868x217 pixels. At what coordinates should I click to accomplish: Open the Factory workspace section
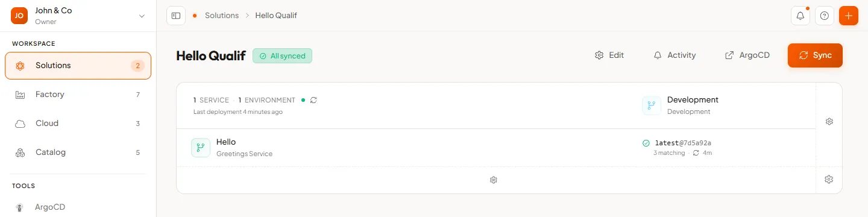78,95
